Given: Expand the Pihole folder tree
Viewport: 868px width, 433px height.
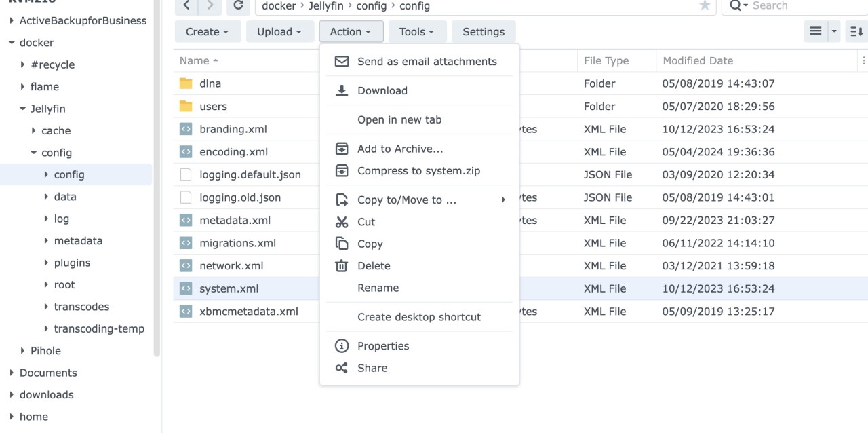Looking at the screenshot, I should [23, 351].
